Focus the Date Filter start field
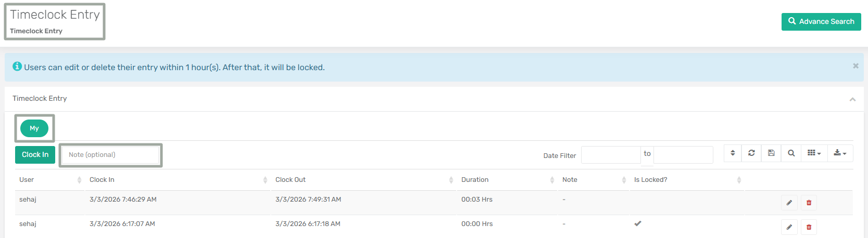868x238 pixels. pos(611,155)
